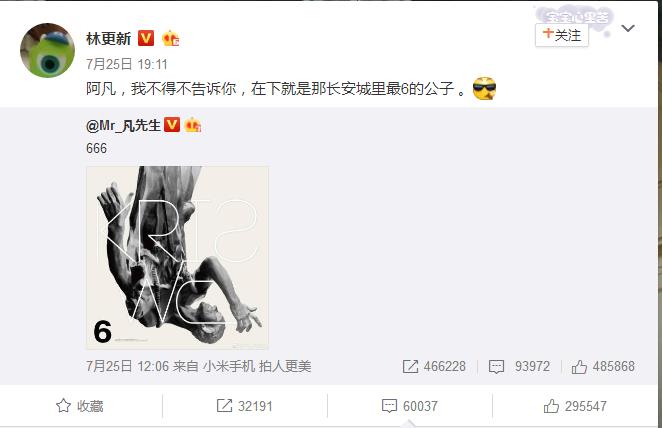Like this post showing 295547 likes
Viewport: 662px width, 428px height.
[575, 406]
